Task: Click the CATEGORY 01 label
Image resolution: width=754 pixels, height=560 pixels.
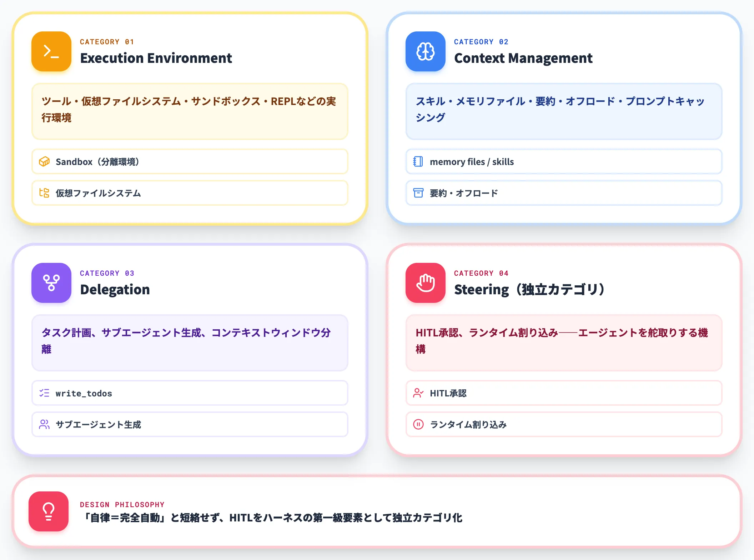Action: (x=107, y=42)
